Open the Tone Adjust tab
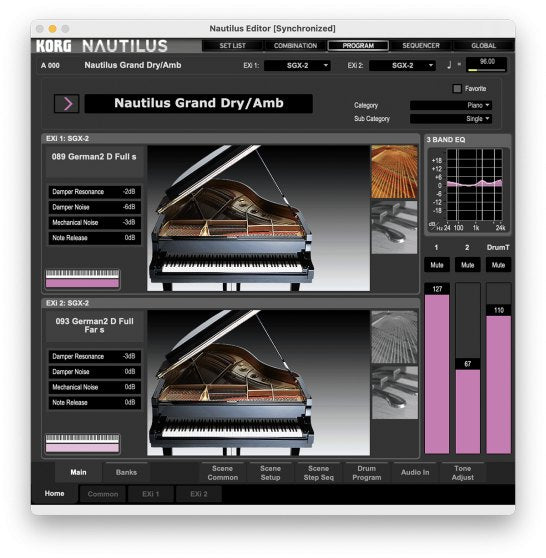This screenshot has height=558, width=546. tap(462, 473)
